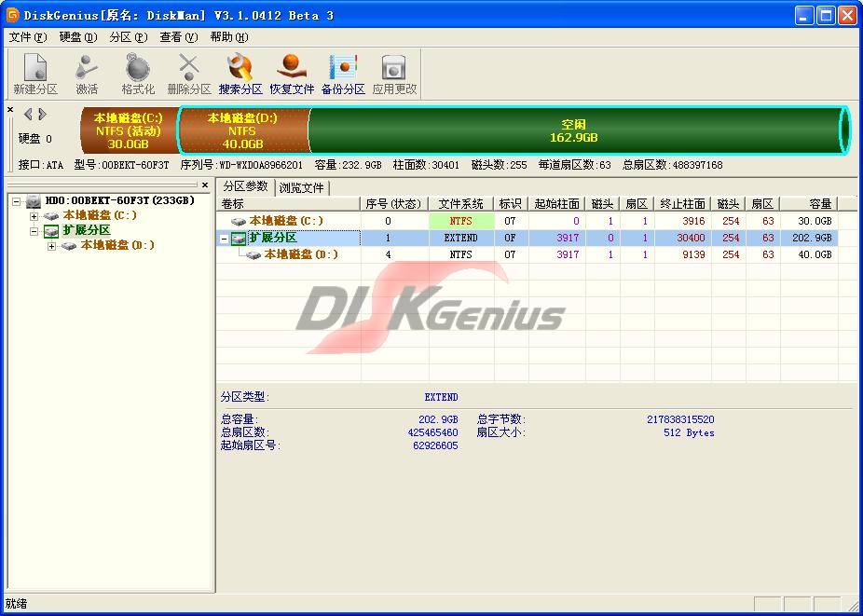Click the drive icon in the C: table row
The height and width of the screenshot is (616, 863).
(239, 221)
